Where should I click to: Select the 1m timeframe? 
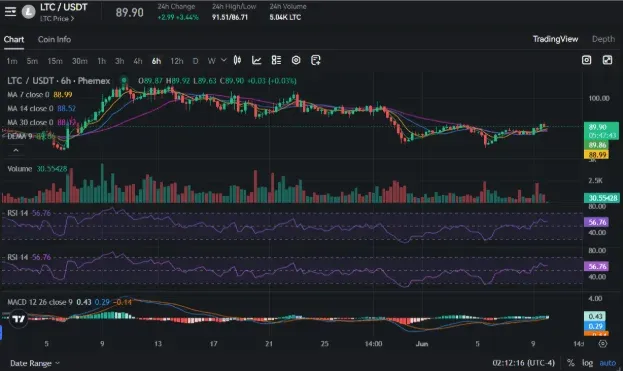coord(12,61)
